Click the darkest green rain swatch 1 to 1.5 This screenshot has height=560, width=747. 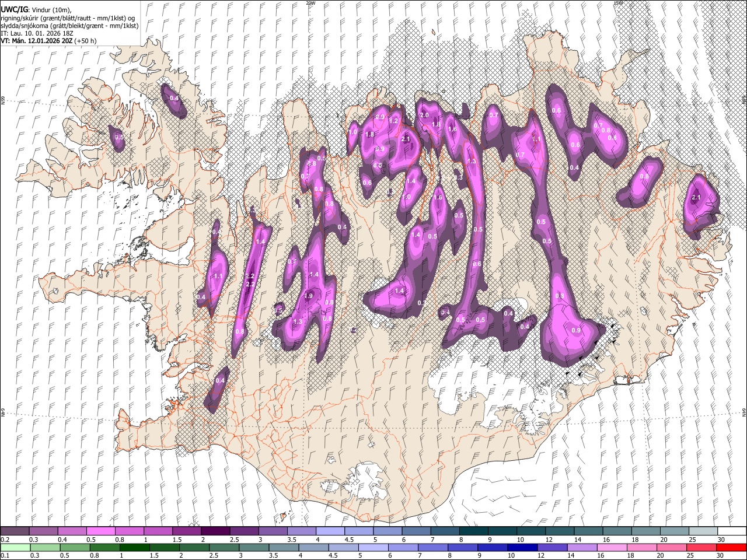[x=135, y=547]
